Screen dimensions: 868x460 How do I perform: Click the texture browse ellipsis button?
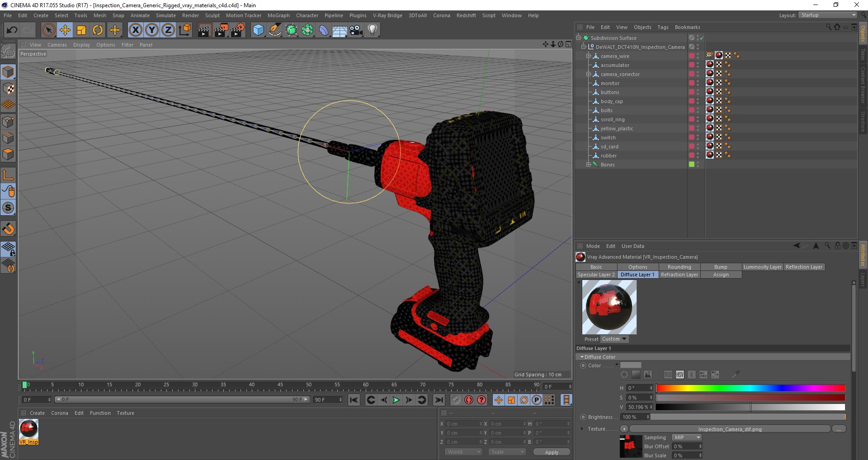coord(839,429)
